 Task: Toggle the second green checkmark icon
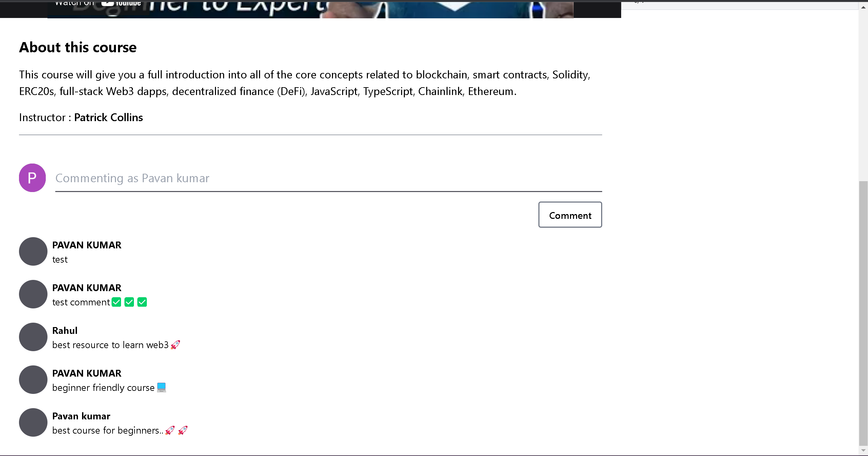[x=129, y=302]
